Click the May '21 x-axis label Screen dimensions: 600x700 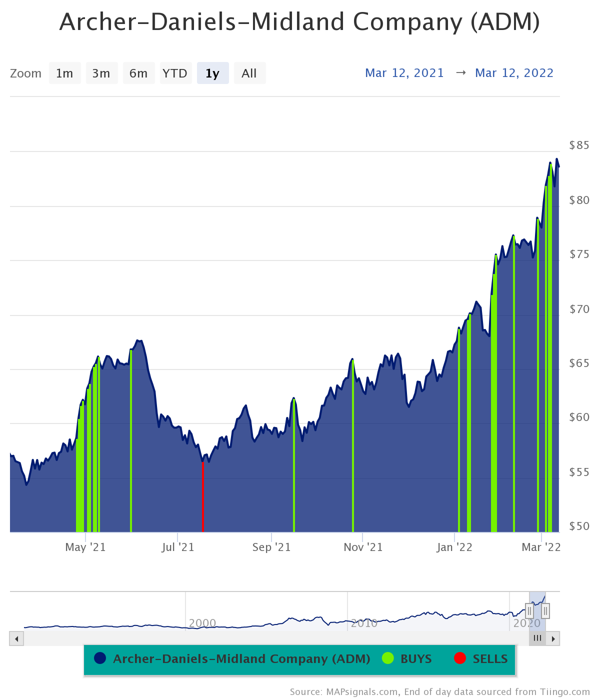85,547
